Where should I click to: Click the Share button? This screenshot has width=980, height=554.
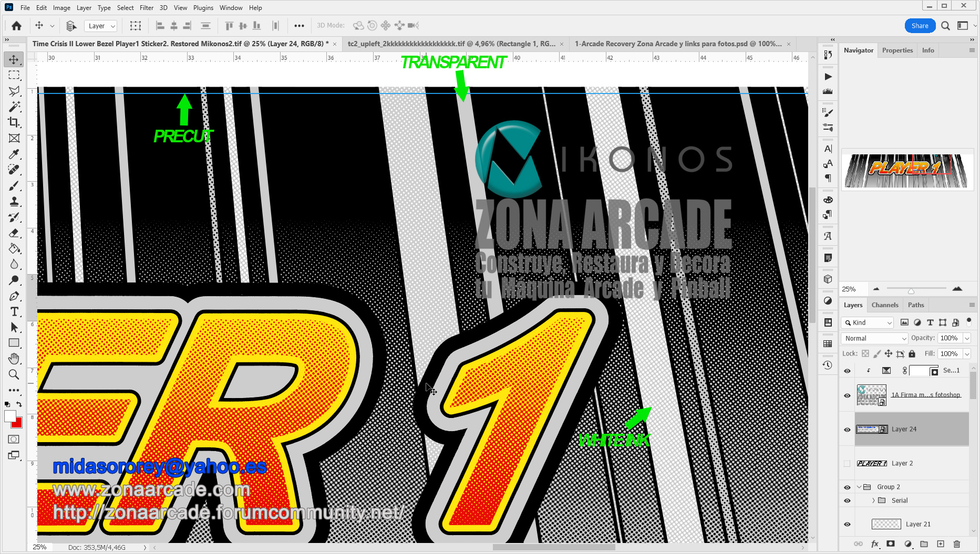pyautogui.click(x=920, y=26)
